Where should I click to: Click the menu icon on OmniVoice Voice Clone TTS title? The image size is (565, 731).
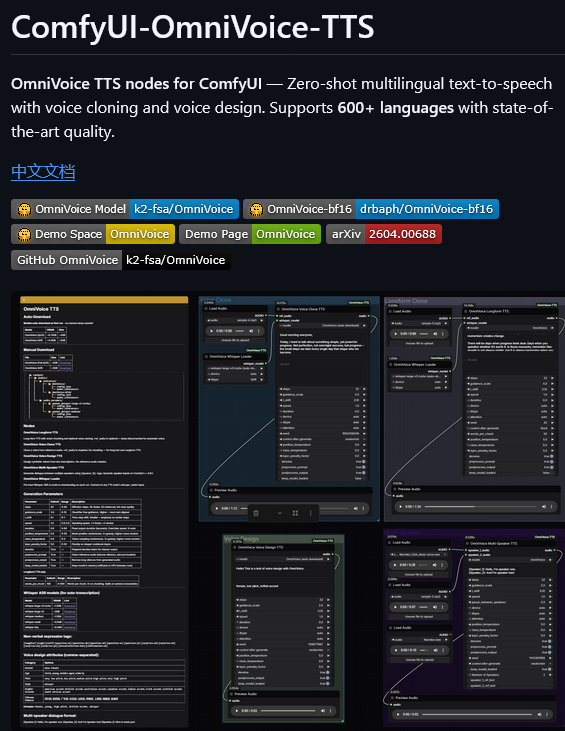tap(279, 309)
